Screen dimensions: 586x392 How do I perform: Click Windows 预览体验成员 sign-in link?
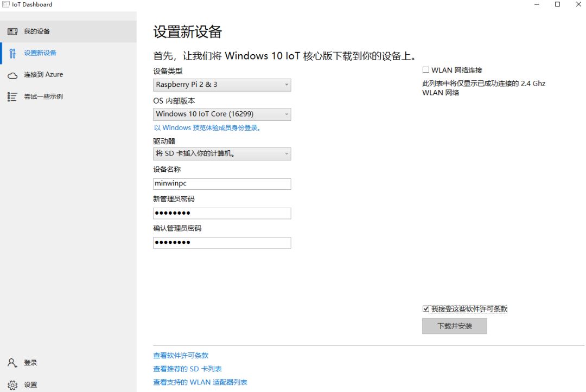(x=207, y=128)
